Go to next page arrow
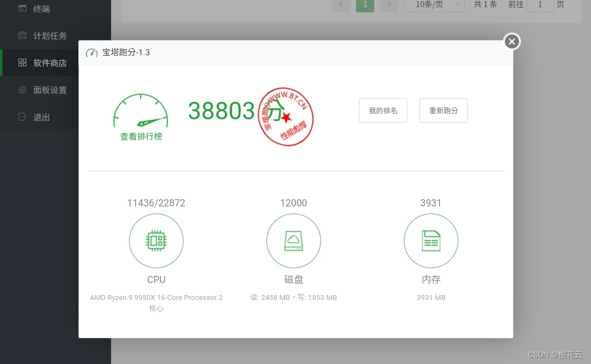591x364 pixels. pos(390,4)
